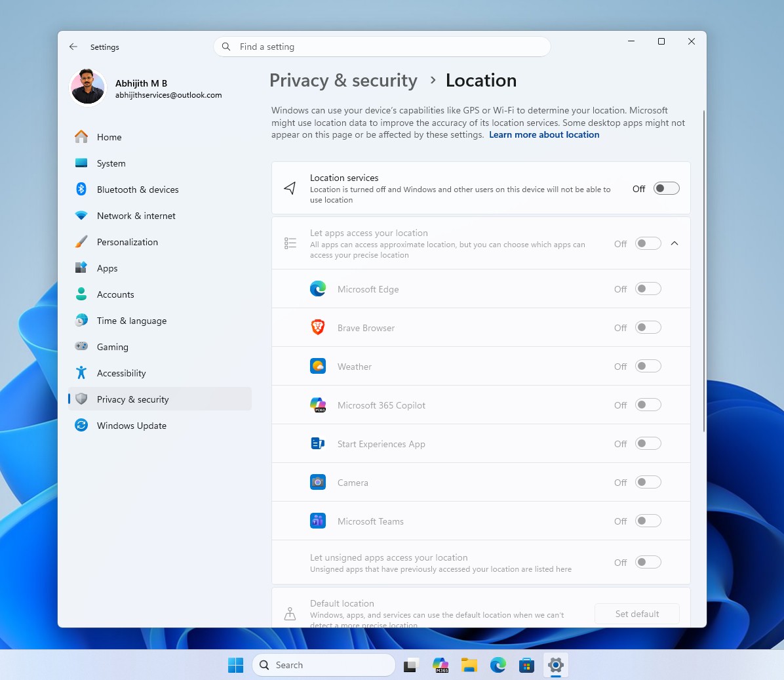Click the System monitor icon
The width and height of the screenshot is (784, 680).
(x=81, y=163)
